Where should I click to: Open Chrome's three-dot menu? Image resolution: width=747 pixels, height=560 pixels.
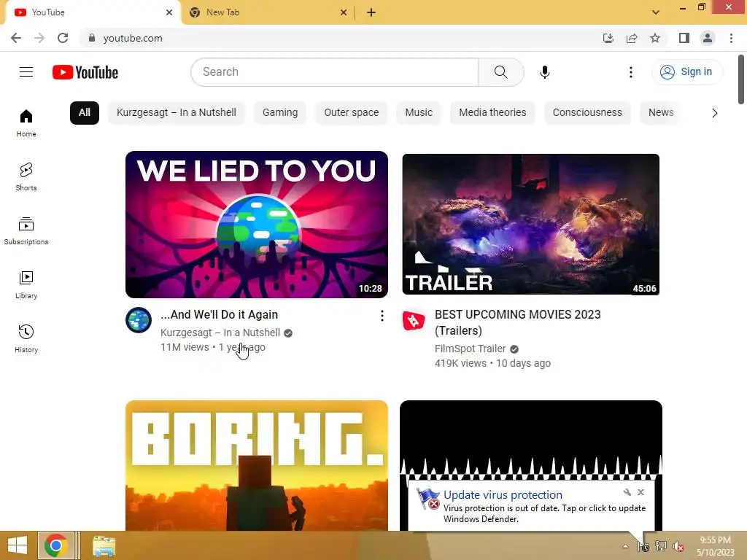(x=731, y=38)
